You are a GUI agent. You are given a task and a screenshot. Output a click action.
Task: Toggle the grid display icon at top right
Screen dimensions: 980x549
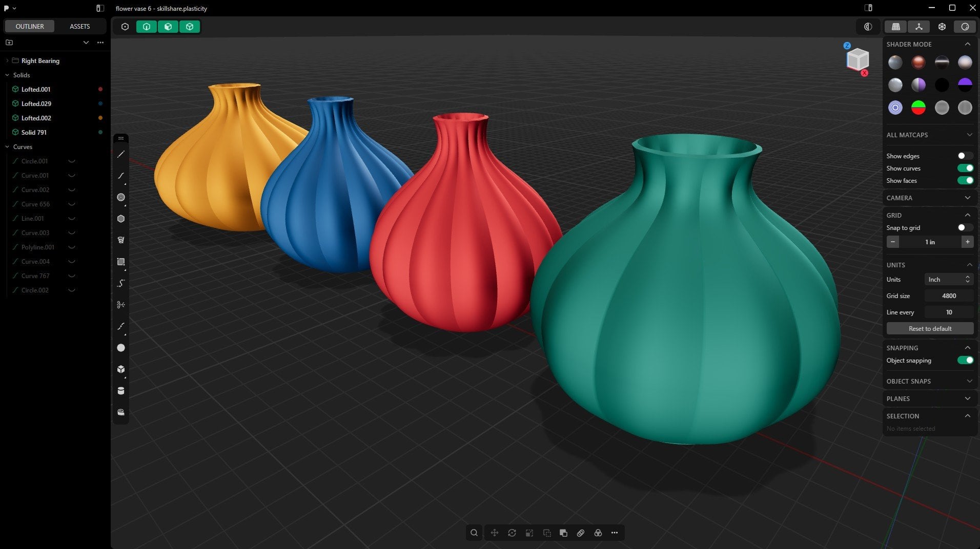tap(896, 27)
